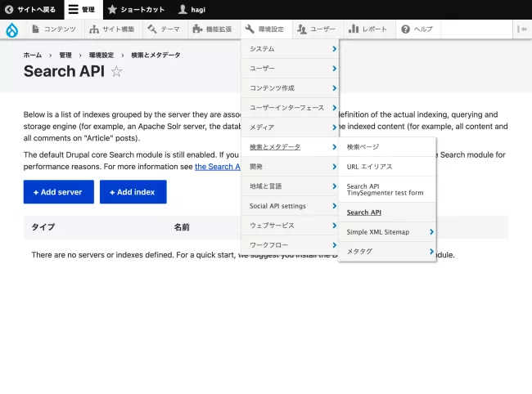The image size is (532, 394).
Task: Add Search API page to shortcuts star
Action: pyautogui.click(x=116, y=71)
